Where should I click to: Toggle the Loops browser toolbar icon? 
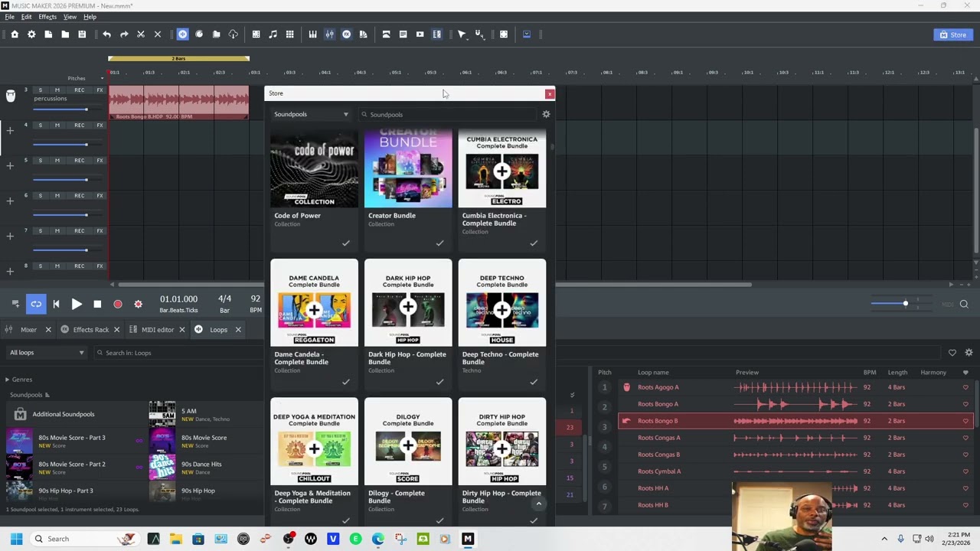tap(182, 34)
